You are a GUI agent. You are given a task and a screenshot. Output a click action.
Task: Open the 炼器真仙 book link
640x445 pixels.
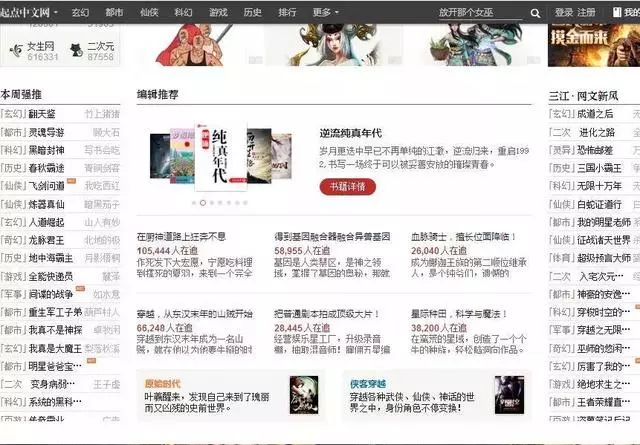point(46,204)
